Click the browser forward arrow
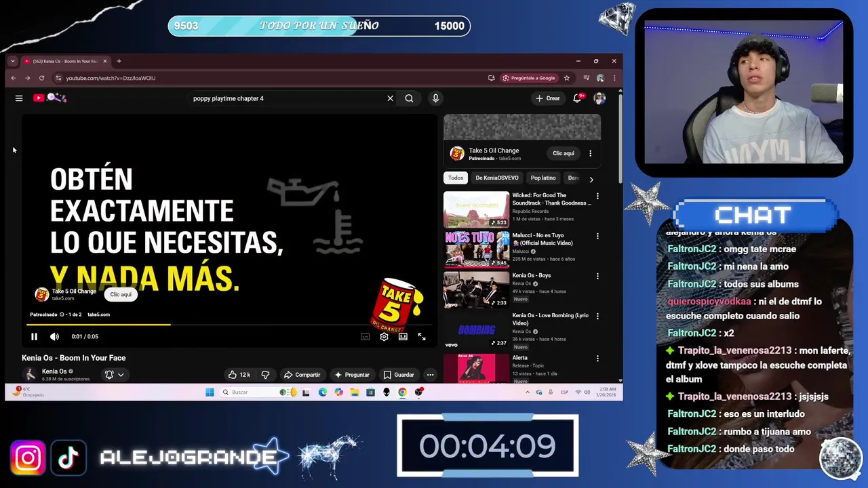Viewport: 868px width, 488px height. (27, 78)
